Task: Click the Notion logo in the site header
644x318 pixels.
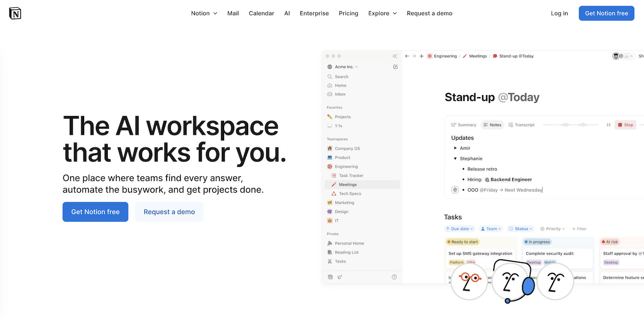Action: 15,13
